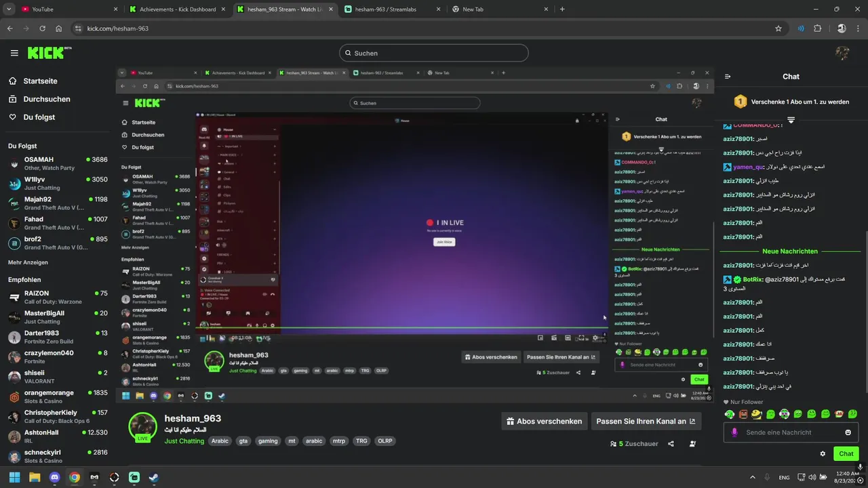Click chat user yamen_qu name

coord(748,167)
